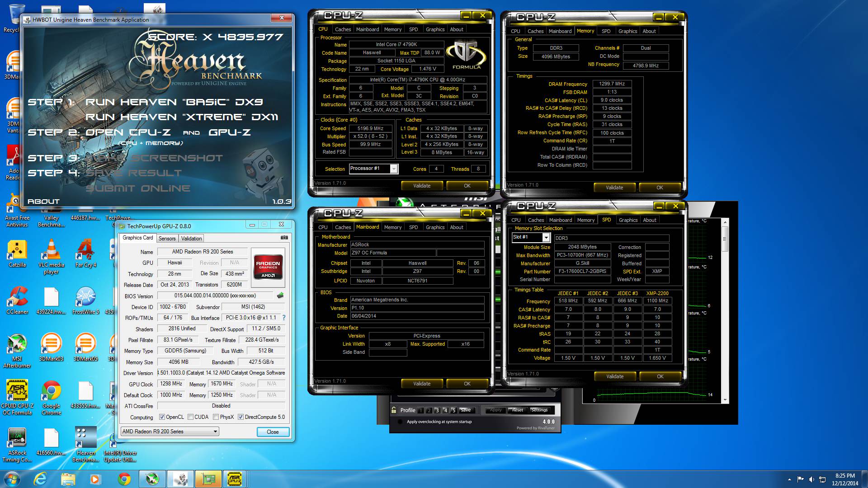Click the Bus Interface question mark in GPU-Z
868x488 pixels.
(x=284, y=318)
